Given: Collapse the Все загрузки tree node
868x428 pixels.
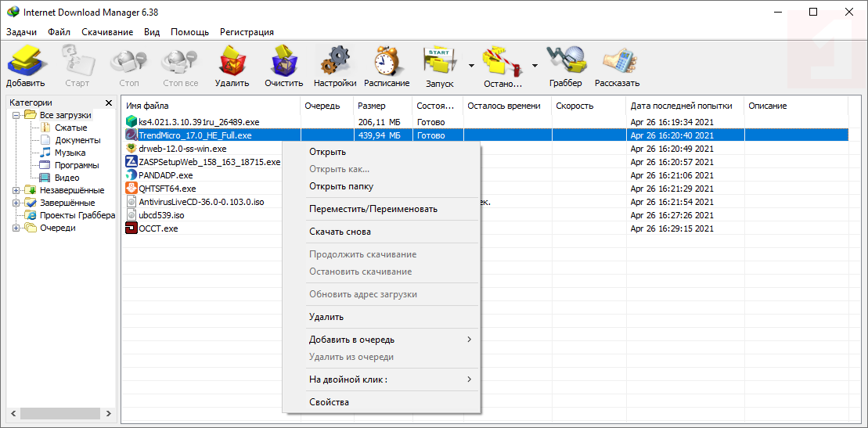Looking at the screenshot, I should (16, 115).
